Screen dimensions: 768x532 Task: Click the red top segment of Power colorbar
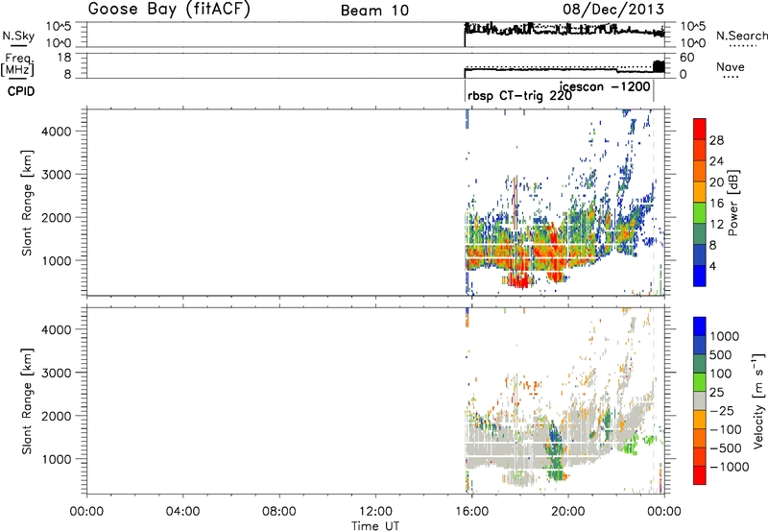(700, 129)
